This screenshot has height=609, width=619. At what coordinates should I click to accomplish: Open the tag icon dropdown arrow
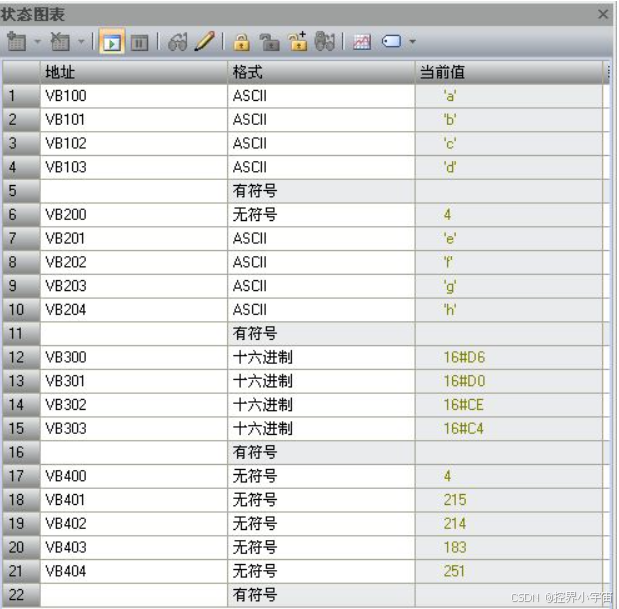point(412,41)
